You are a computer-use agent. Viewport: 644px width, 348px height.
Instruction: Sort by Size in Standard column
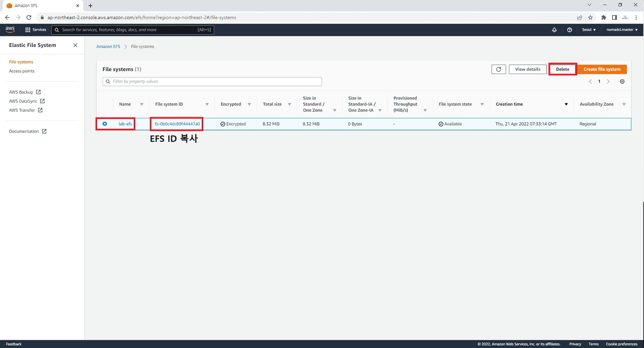click(x=335, y=110)
